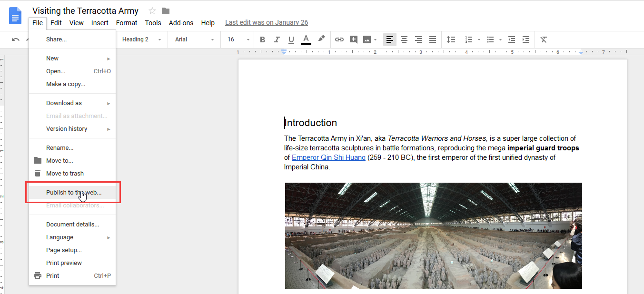Enable center alignment
Viewport: 644px width, 294px height.
[404, 39]
